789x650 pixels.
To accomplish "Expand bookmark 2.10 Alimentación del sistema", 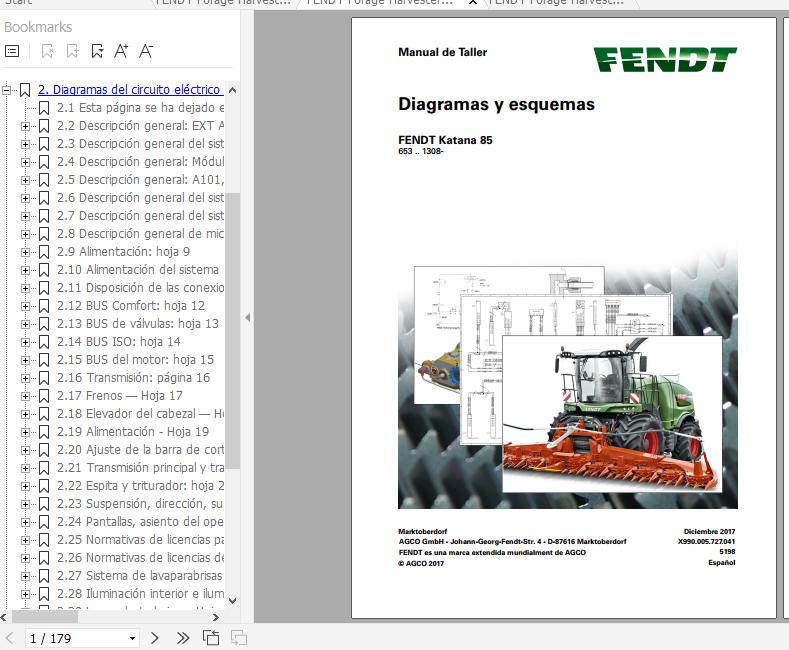I will pyautogui.click(x=25, y=270).
